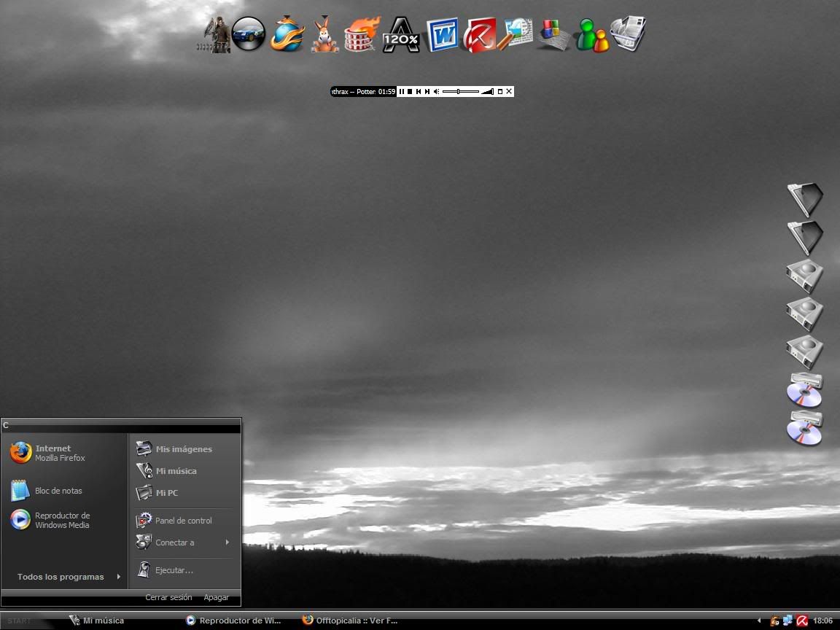This screenshot has width=840, height=630.
Task: Click the 01:59 elapsed time display
Action: click(386, 92)
